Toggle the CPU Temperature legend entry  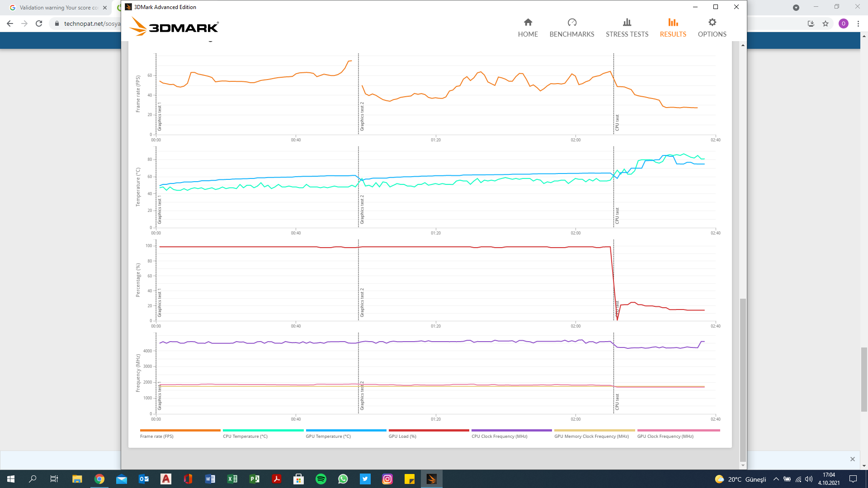(245, 436)
